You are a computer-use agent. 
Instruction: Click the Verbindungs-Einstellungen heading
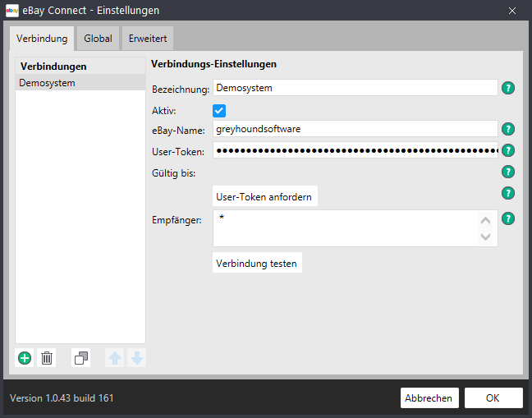click(213, 64)
